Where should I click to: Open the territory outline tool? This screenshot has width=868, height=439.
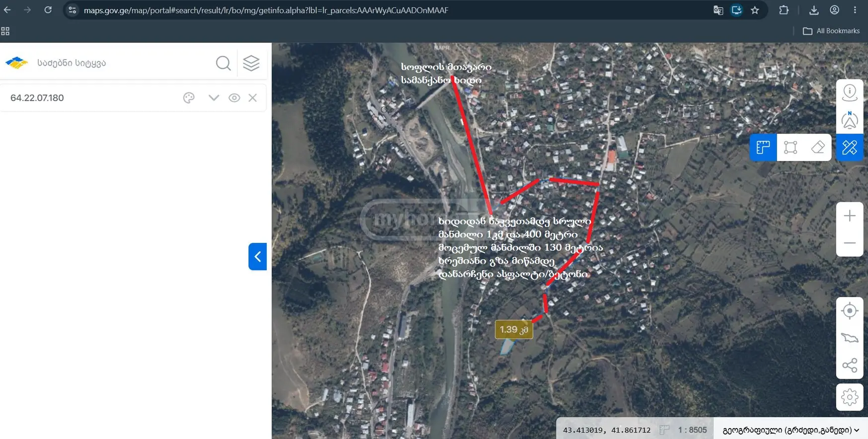coord(850,338)
